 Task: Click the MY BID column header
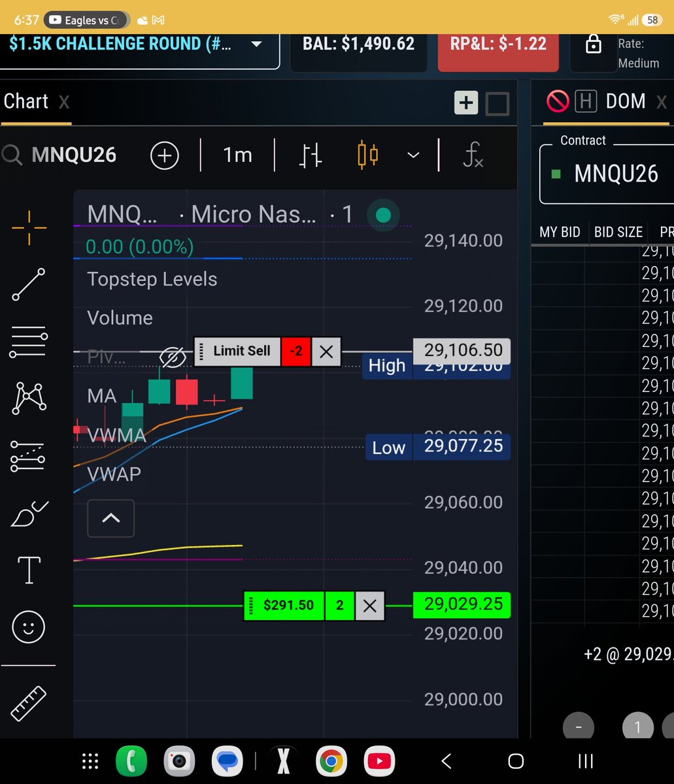tap(560, 232)
